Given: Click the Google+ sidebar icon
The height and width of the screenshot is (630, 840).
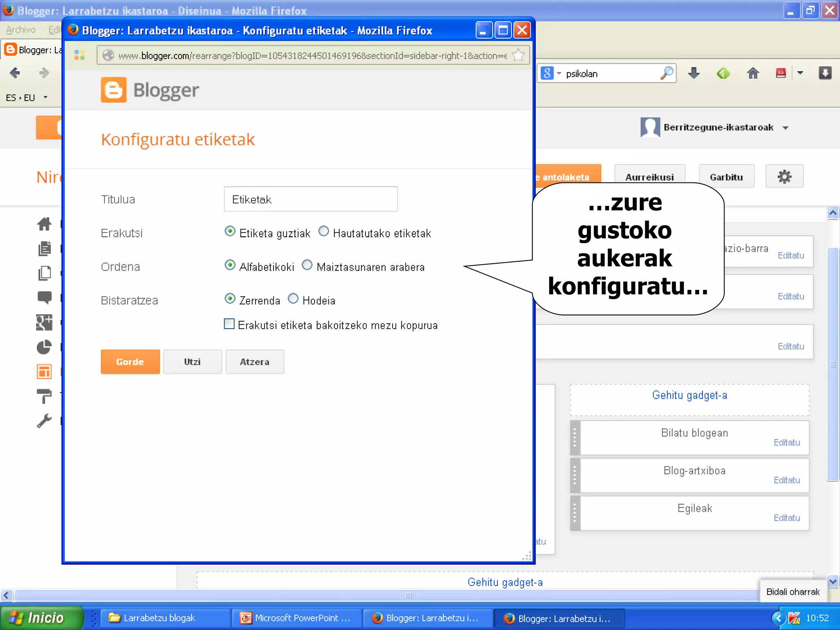Looking at the screenshot, I should point(44,322).
